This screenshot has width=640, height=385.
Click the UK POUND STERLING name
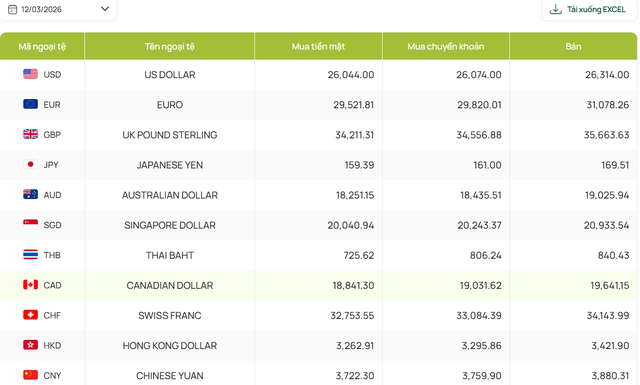coord(170,135)
